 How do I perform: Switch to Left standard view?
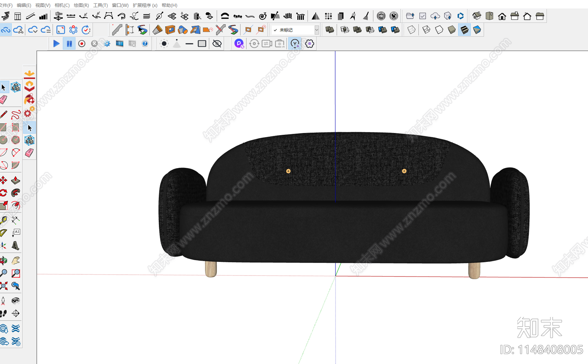(x=540, y=16)
